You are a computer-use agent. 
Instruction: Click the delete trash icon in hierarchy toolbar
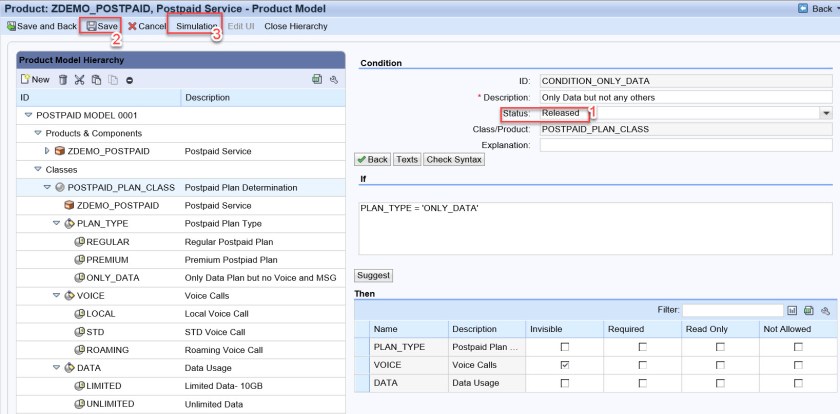tap(63, 79)
